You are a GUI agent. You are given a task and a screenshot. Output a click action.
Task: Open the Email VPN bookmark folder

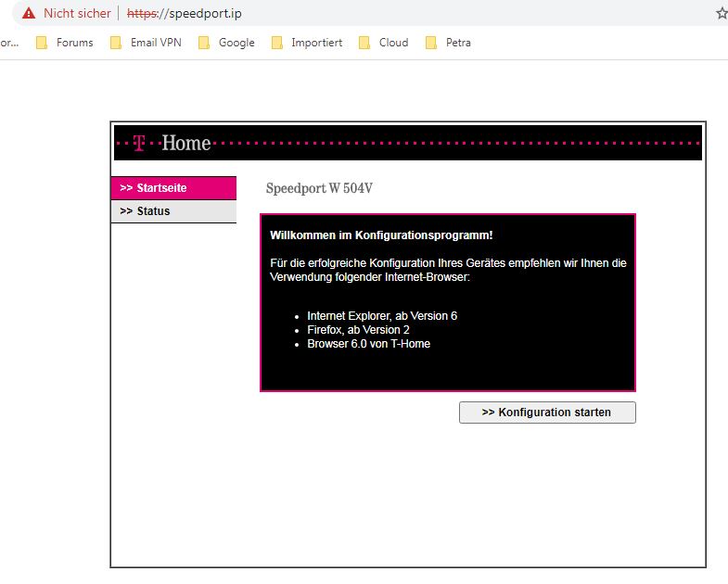coord(146,43)
